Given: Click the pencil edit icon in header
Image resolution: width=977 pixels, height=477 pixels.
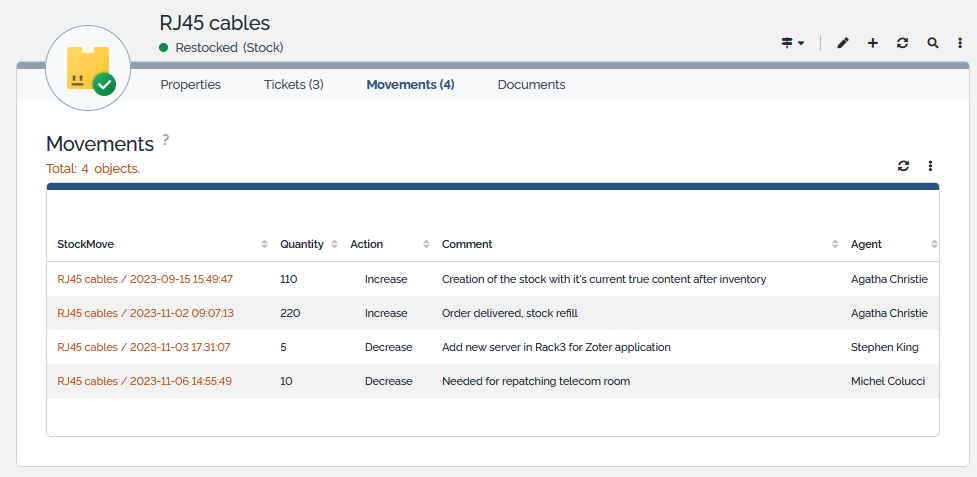Looking at the screenshot, I should tap(843, 43).
